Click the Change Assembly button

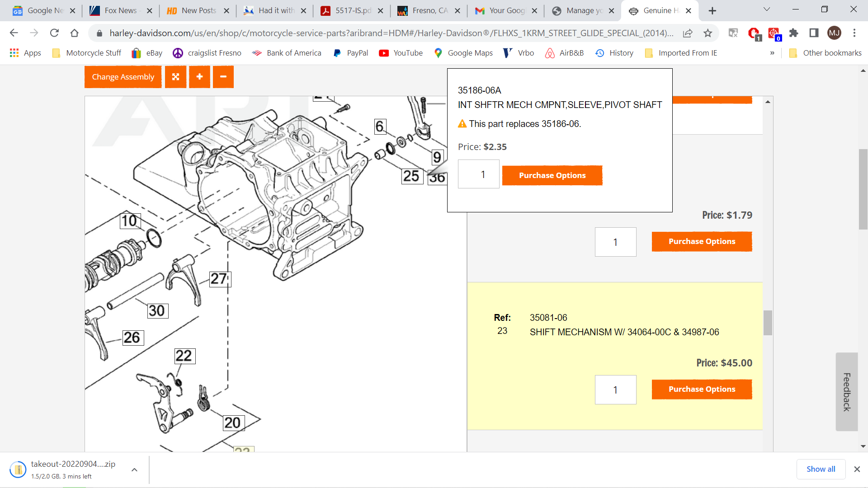pyautogui.click(x=123, y=77)
